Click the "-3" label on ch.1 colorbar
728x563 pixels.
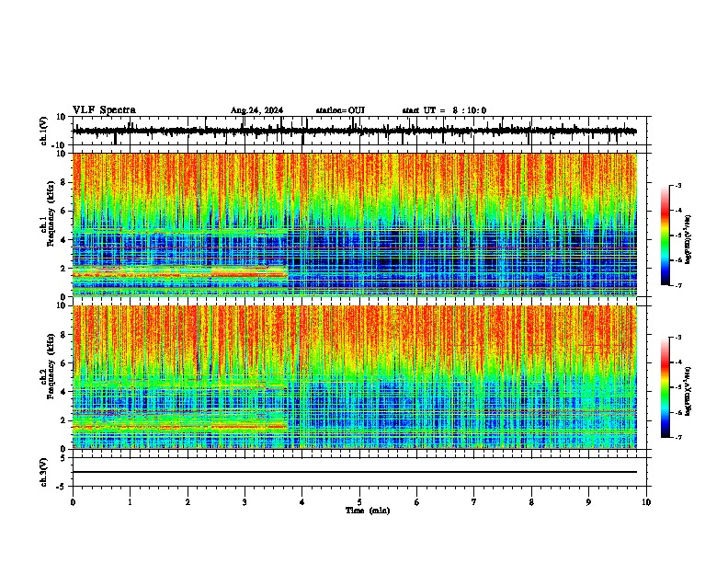[677, 185]
